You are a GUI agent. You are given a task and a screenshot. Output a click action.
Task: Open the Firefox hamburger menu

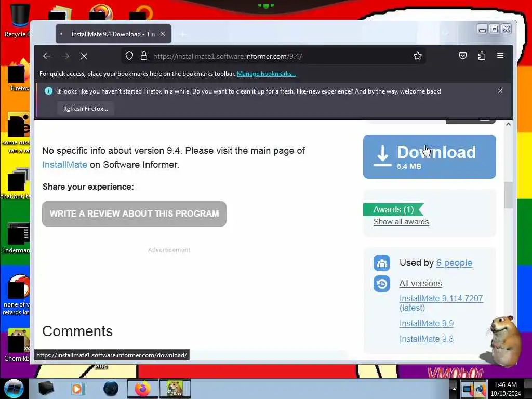click(500, 55)
